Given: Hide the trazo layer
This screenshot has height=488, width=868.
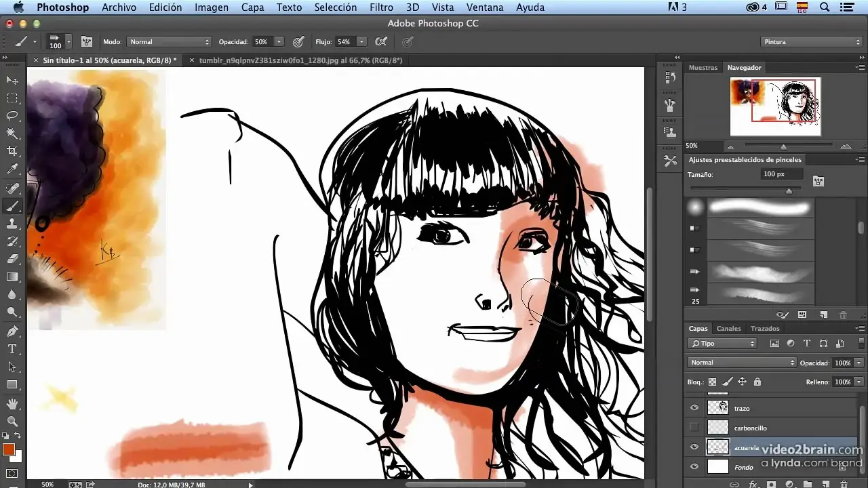Looking at the screenshot, I should tap(694, 408).
